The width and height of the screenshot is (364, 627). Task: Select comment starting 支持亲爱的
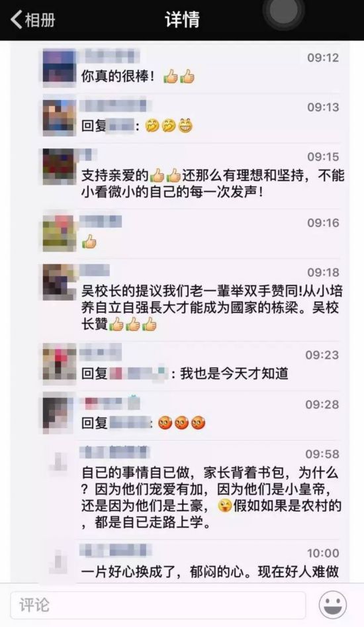click(213, 184)
